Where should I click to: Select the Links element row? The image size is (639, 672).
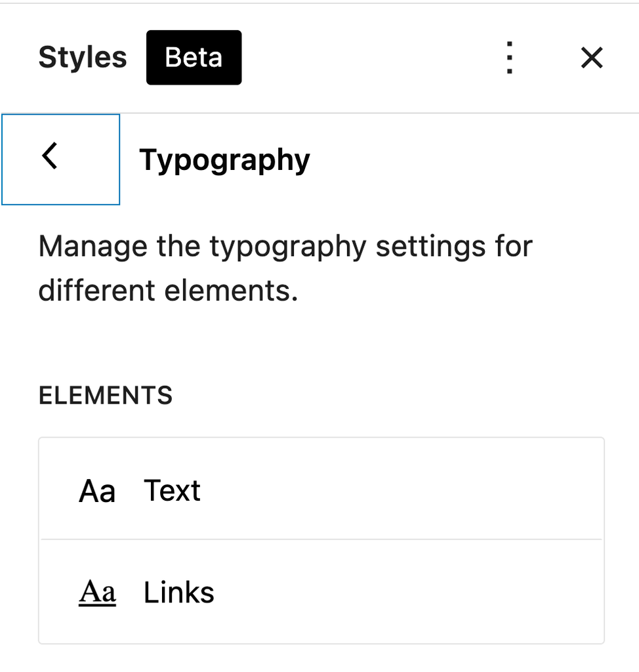click(x=321, y=593)
